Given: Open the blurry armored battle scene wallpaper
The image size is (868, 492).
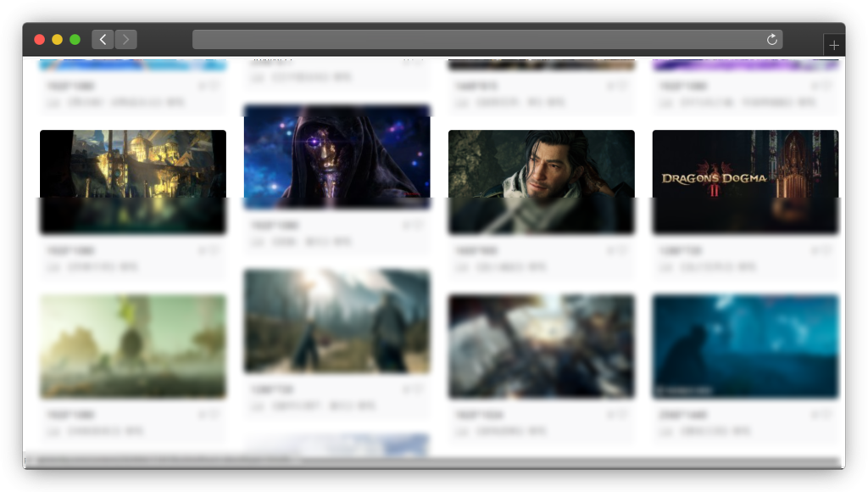Looking at the screenshot, I should tap(541, 346).
